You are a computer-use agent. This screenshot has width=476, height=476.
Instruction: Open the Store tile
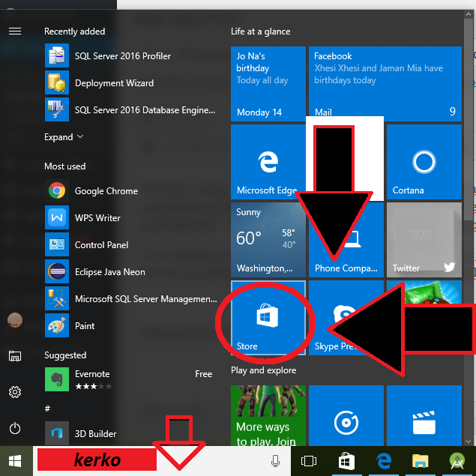[268, 317]
